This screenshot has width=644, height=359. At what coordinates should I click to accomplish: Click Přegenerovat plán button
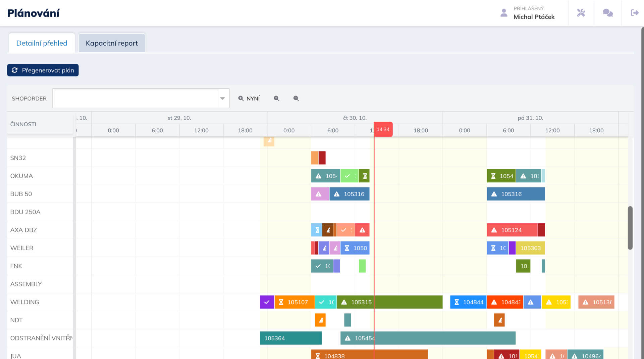click(x=43, y=70)
